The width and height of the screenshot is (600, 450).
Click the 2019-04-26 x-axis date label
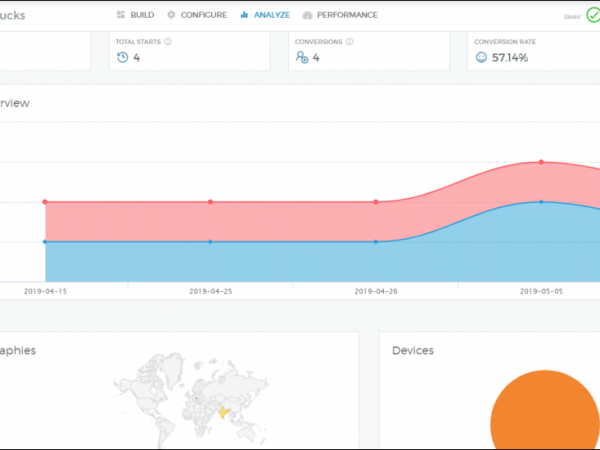click(x=376, y=292)
